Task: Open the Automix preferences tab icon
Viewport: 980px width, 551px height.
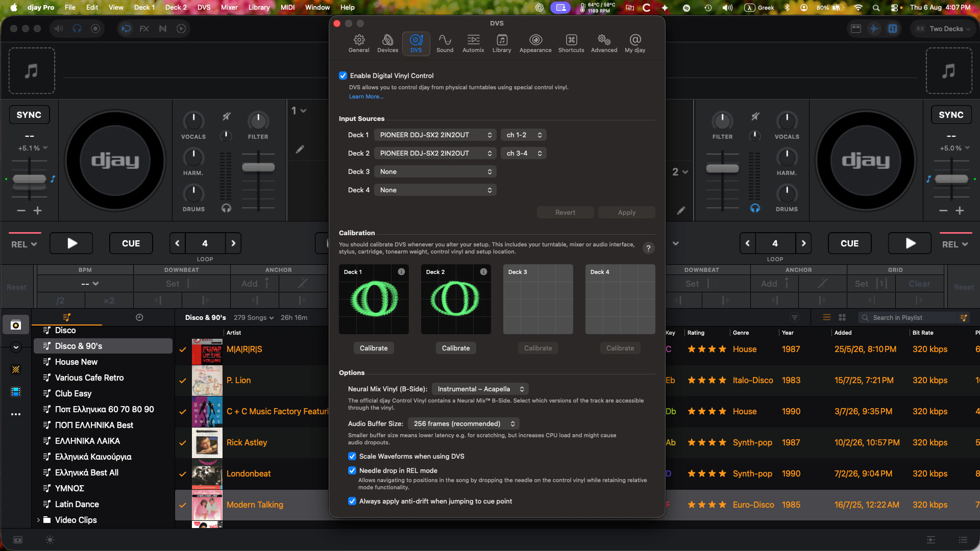Action: click(473, 43)
